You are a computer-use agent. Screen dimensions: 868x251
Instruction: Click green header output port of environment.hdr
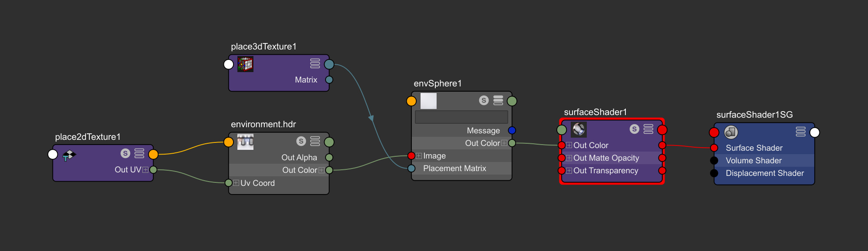pyautogui.click(x=329, y=142)
